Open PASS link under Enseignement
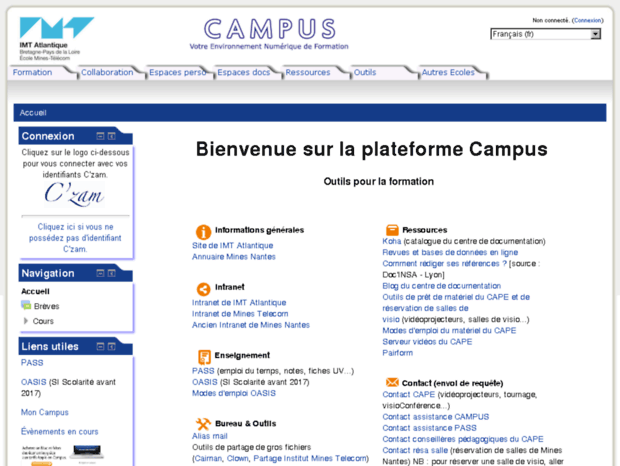This screenshot has height=466, width=620. (x=203, y=371)
